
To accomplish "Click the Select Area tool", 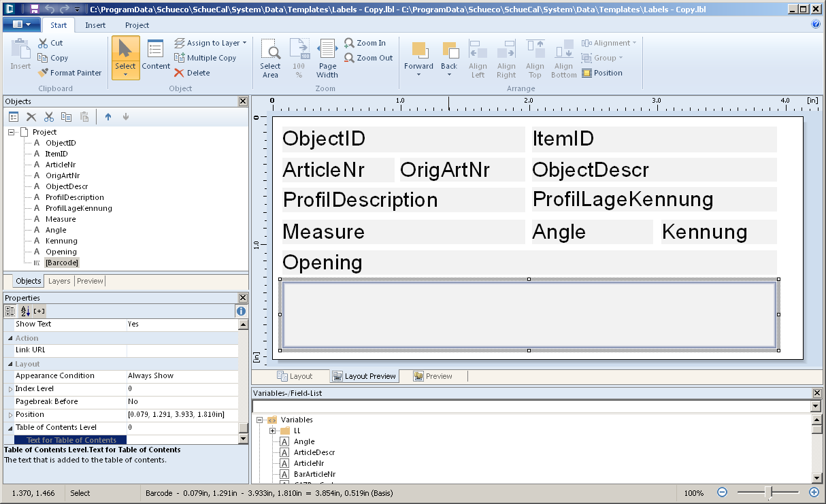I will click(x=270, y=58).
